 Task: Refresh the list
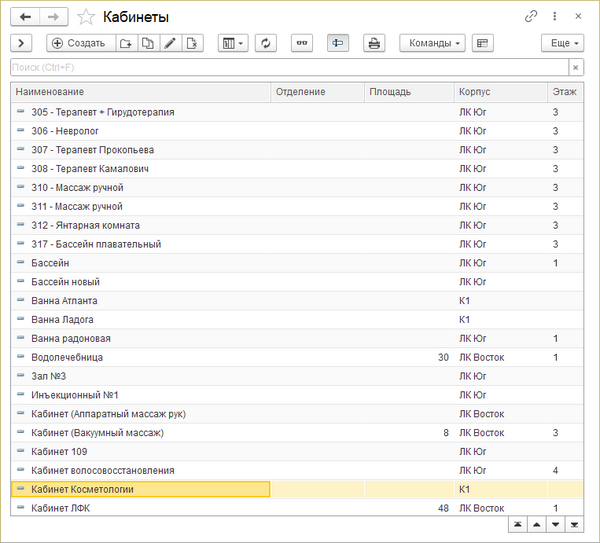point(266,43)
